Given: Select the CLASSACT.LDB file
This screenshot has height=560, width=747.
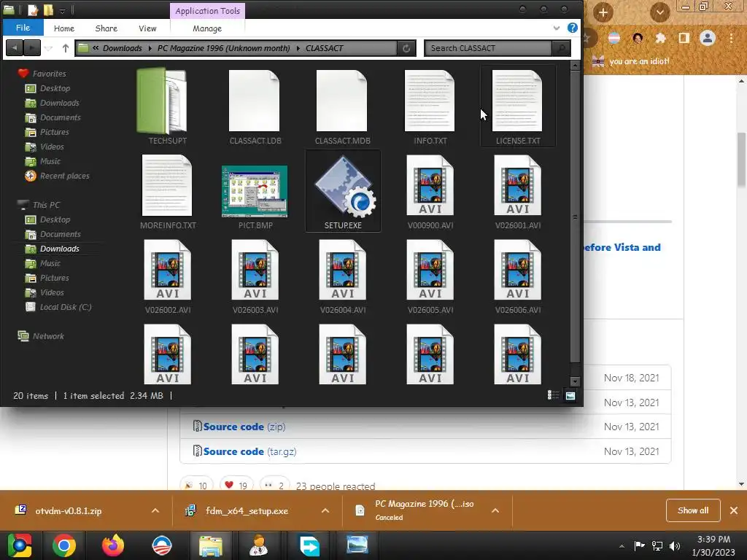Looking at the screenshot, I should [255, 106].
